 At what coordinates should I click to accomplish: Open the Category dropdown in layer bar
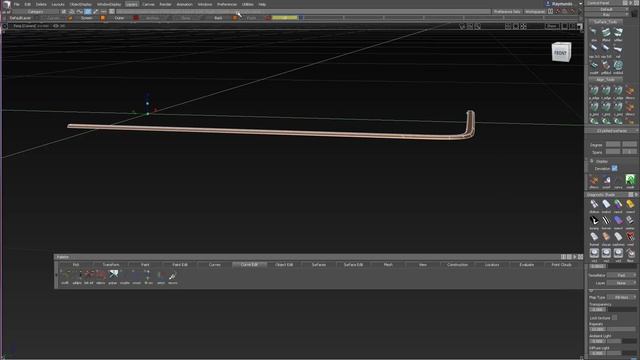[36, 12]
